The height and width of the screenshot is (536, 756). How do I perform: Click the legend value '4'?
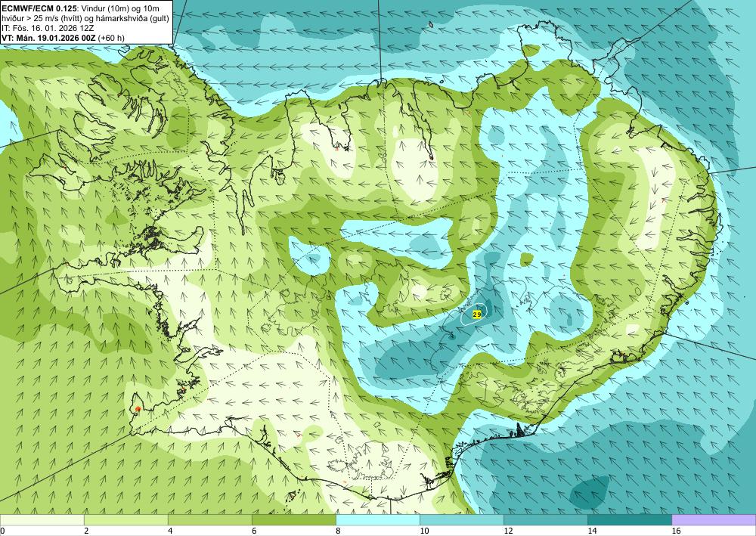170,531
